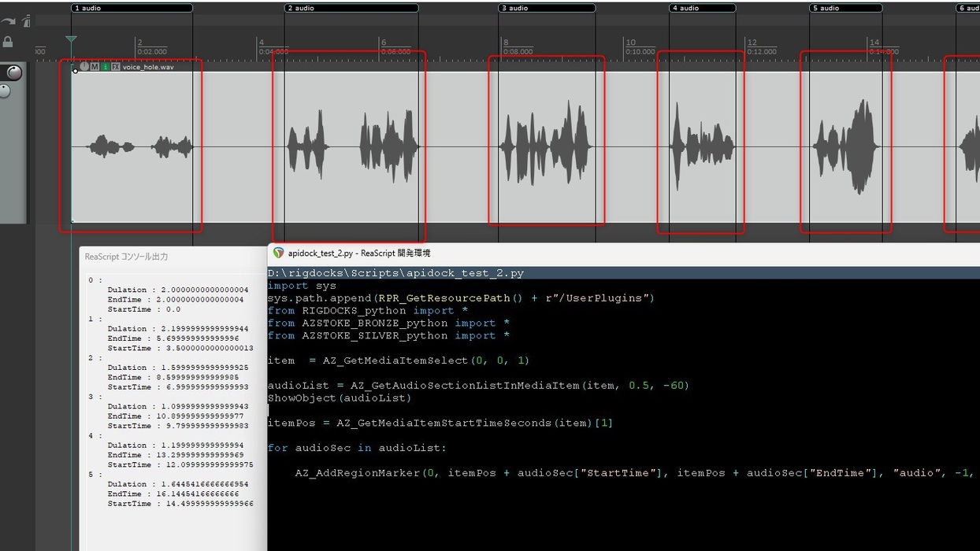Screen dimensions: 980x551
Task: Click the 'for audioSec in audioList:' line
Action: click(357, 448)
